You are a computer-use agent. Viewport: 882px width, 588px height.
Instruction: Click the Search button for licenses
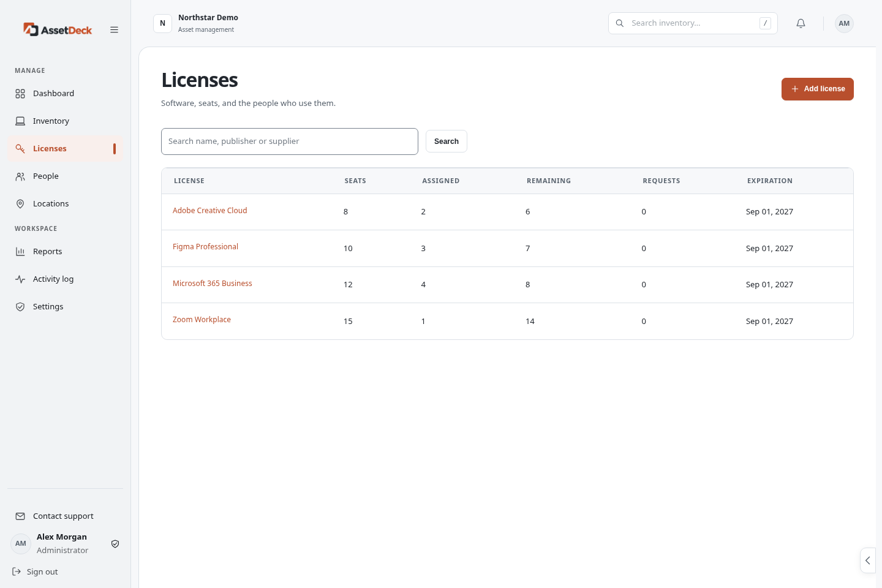click(447, 141)
